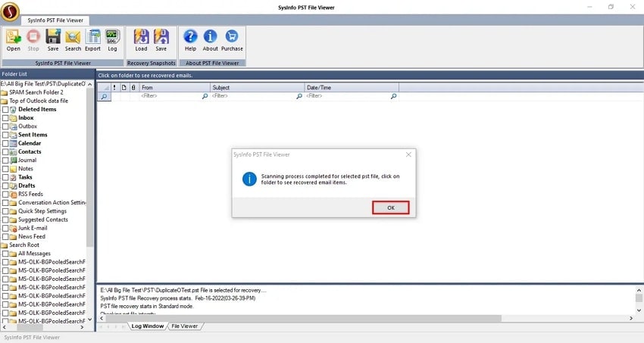Click the Tasks folder icon
The width and height of the screenshot is (644, 343).
pyautogui.click(x=13, y=177)
